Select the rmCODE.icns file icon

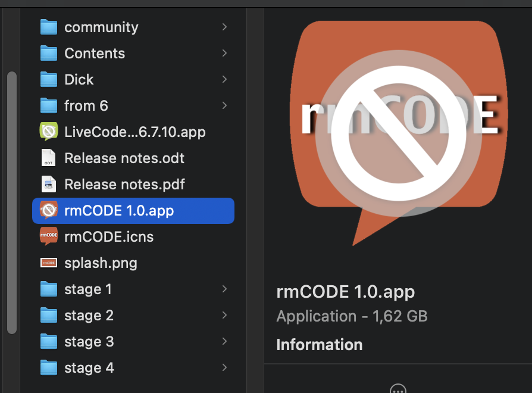[49, 236]
